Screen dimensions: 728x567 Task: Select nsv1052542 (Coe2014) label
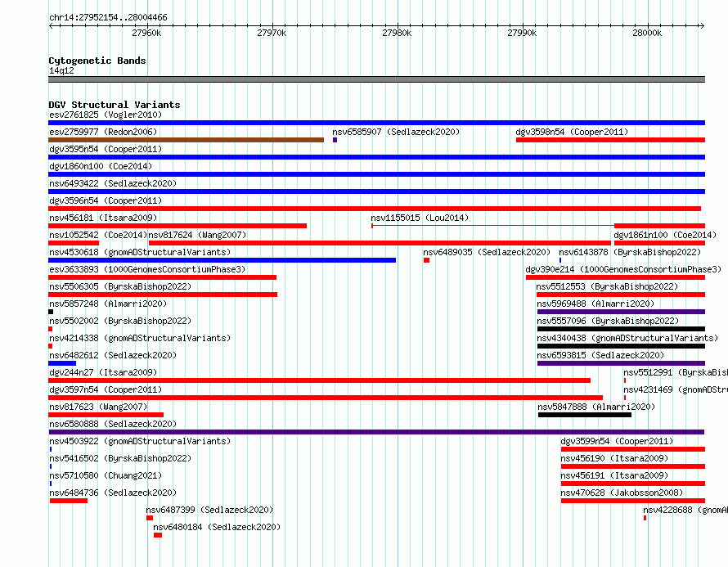(98, 235)
